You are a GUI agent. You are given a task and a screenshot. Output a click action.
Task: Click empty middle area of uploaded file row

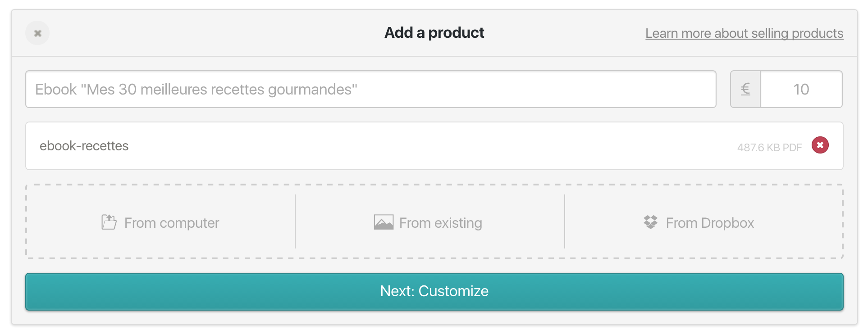pos(433,146)
